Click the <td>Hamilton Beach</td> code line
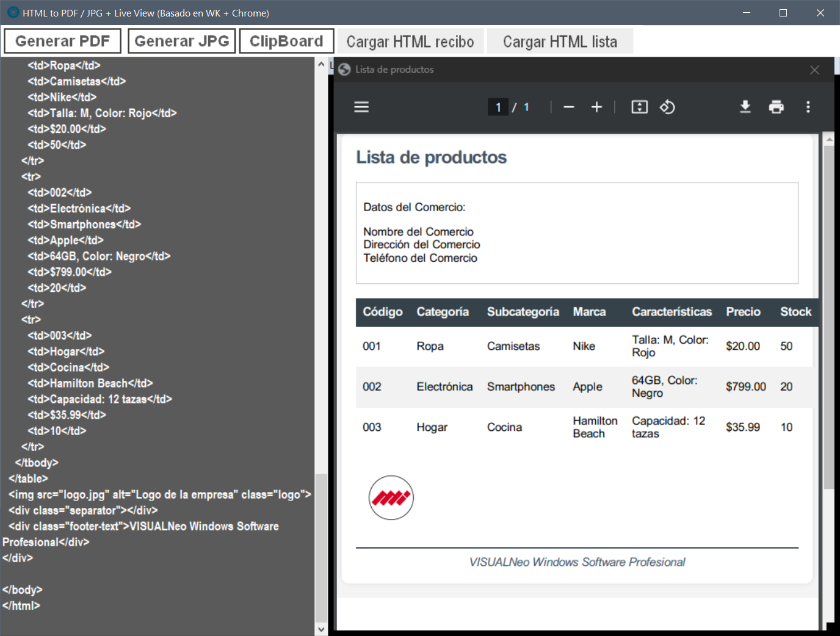The image size is (840, 636). 90,383
